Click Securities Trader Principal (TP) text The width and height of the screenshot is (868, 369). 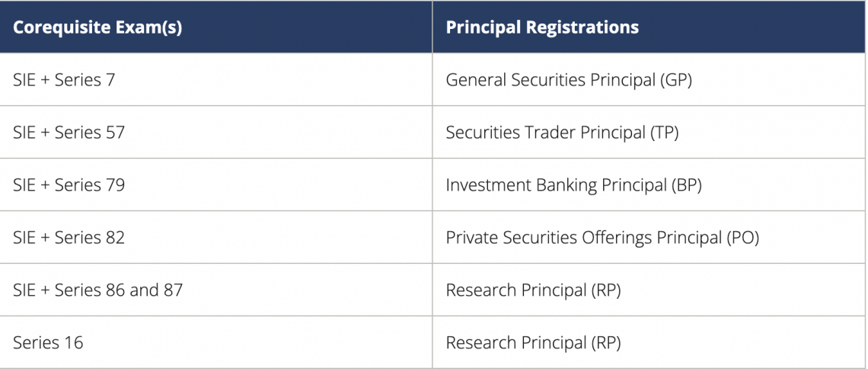[562, 133]
